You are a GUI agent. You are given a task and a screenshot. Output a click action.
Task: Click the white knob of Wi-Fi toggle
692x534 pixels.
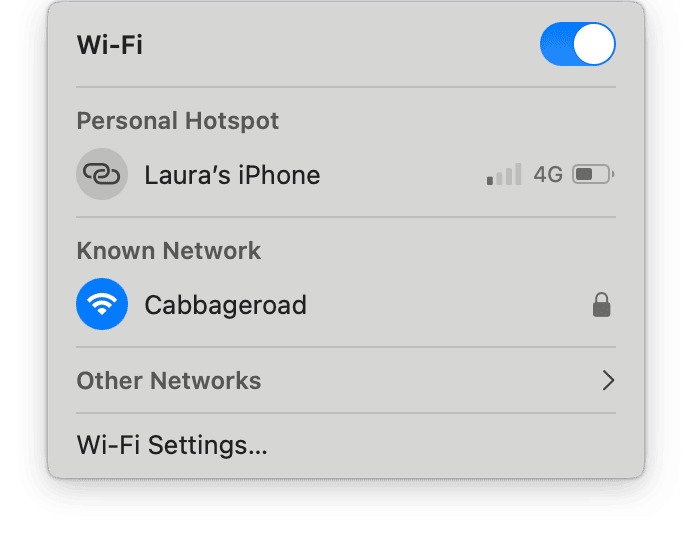click(594, 44)
